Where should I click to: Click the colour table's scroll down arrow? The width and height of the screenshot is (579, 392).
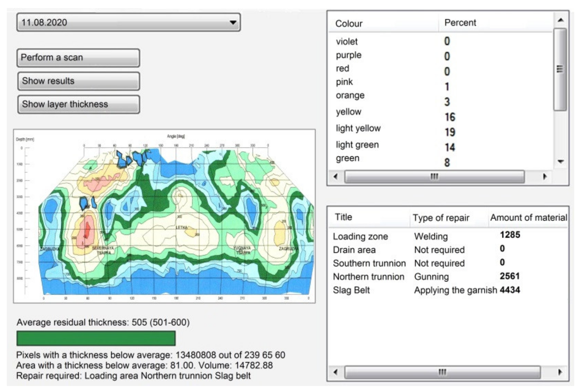560,161
